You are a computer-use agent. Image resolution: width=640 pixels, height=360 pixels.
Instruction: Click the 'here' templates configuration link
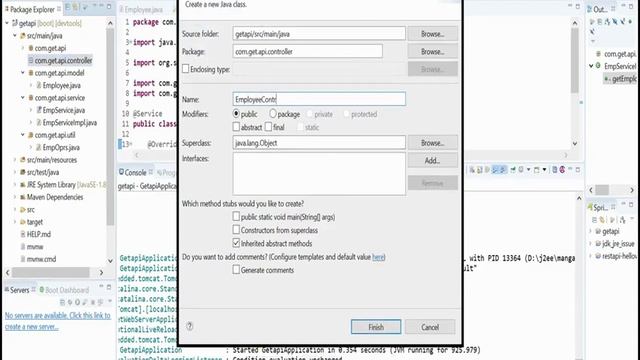click(x=378, y=257)
